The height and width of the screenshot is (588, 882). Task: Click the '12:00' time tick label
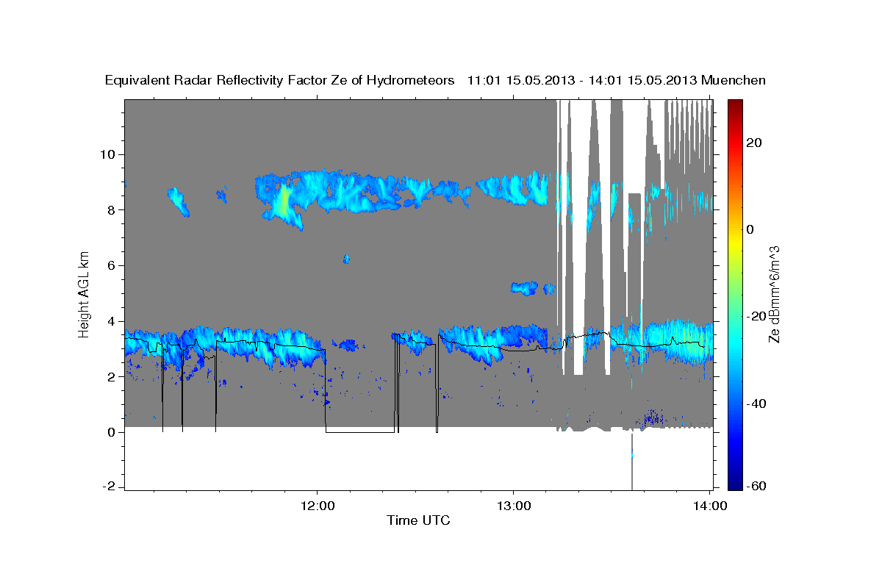point(318,506)
